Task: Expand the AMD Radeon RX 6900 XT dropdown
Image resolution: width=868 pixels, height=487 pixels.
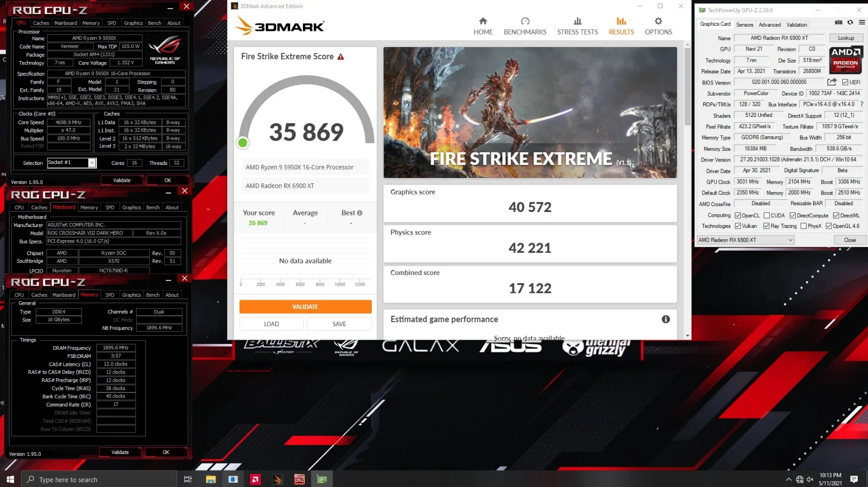Action: click(745, 240)
